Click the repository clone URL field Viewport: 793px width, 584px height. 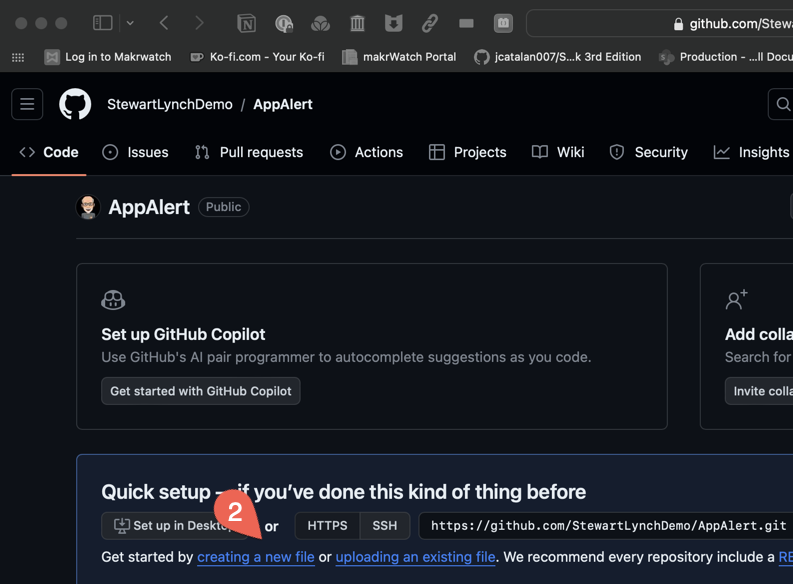click(606, 526)
